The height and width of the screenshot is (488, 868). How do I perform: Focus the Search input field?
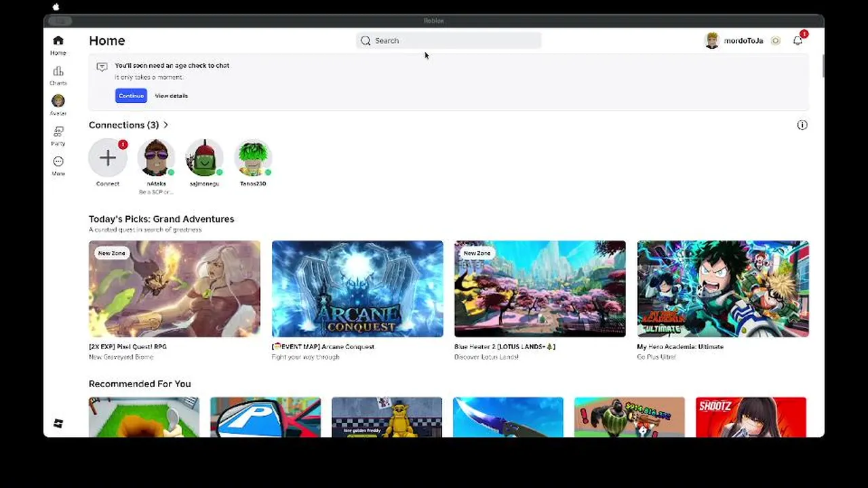click(x=449, y=41)
